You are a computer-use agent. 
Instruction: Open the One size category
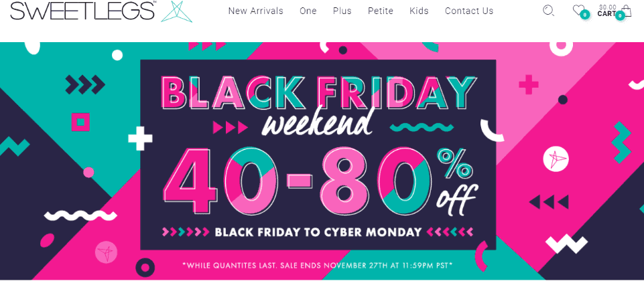click(x=308, y=11)
